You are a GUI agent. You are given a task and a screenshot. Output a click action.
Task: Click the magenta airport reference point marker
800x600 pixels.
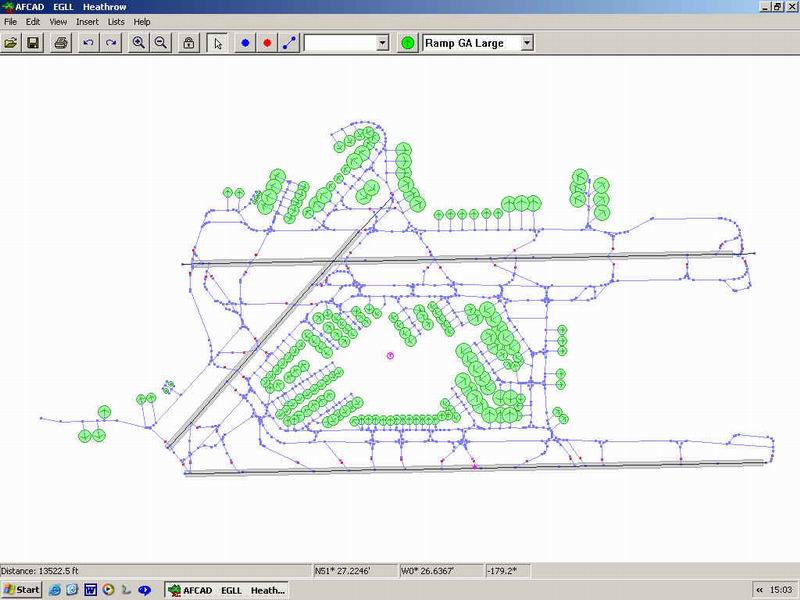tap(390, 355)
